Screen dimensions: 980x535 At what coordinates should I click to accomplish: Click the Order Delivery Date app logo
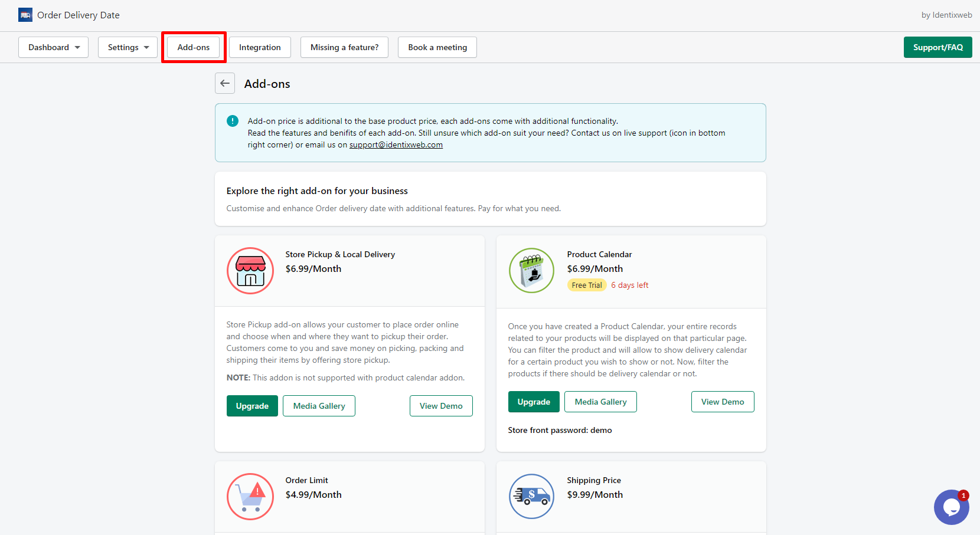[x=25, y=15]
